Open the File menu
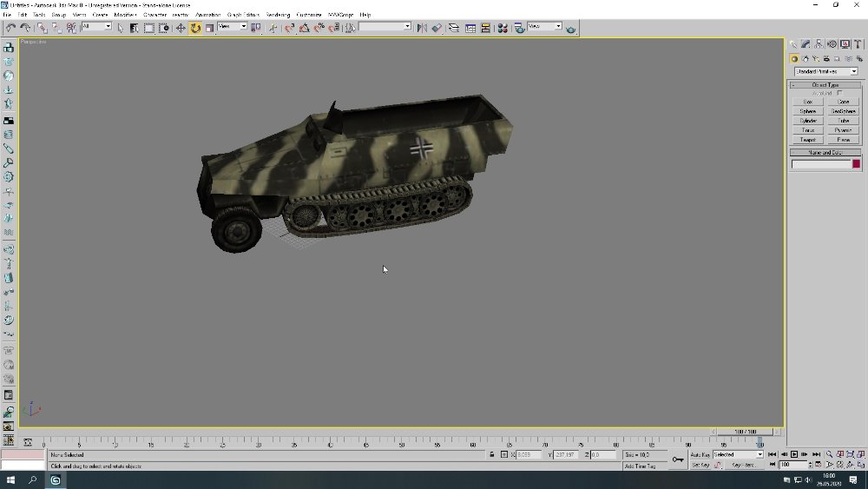This screenshot has height=489, width=868. [7, 15]
